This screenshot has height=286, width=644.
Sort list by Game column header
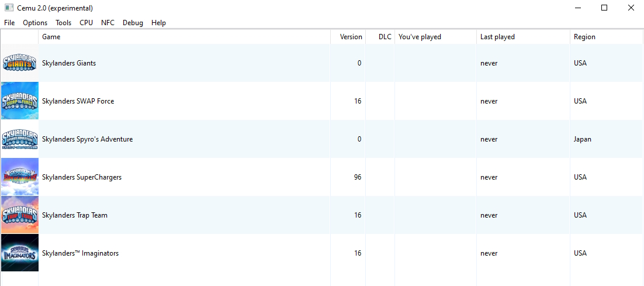click(x=185, y=37)
